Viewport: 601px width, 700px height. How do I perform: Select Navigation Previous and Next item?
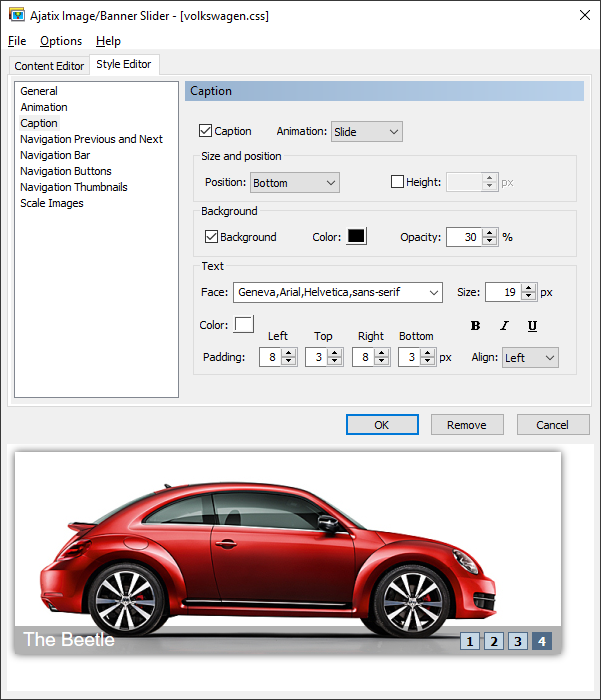click(x=91, y=139)
